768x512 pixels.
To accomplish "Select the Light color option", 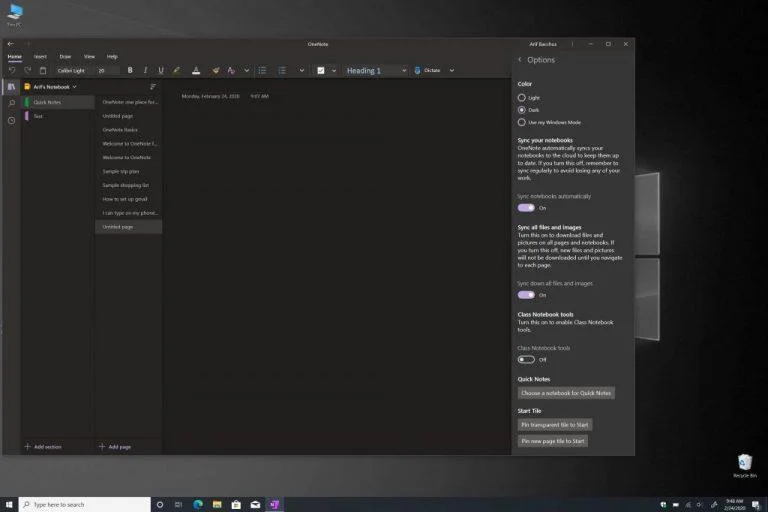I will [x=522, y=98].
